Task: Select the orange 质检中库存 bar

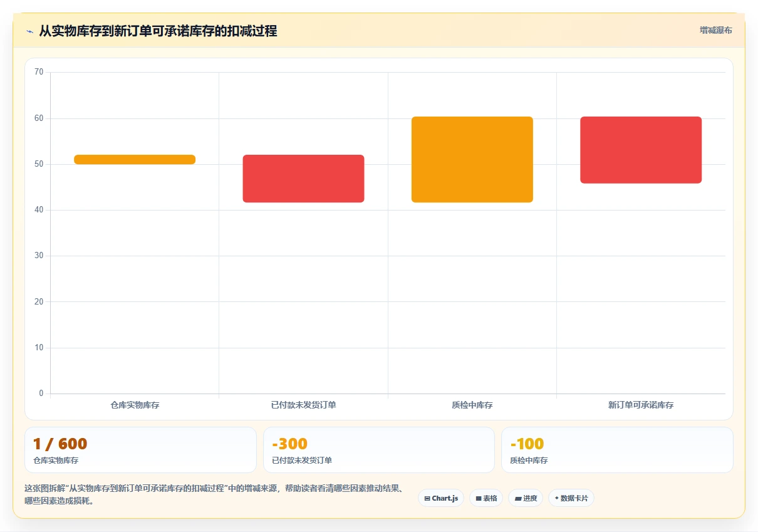Action: (472, 159)
